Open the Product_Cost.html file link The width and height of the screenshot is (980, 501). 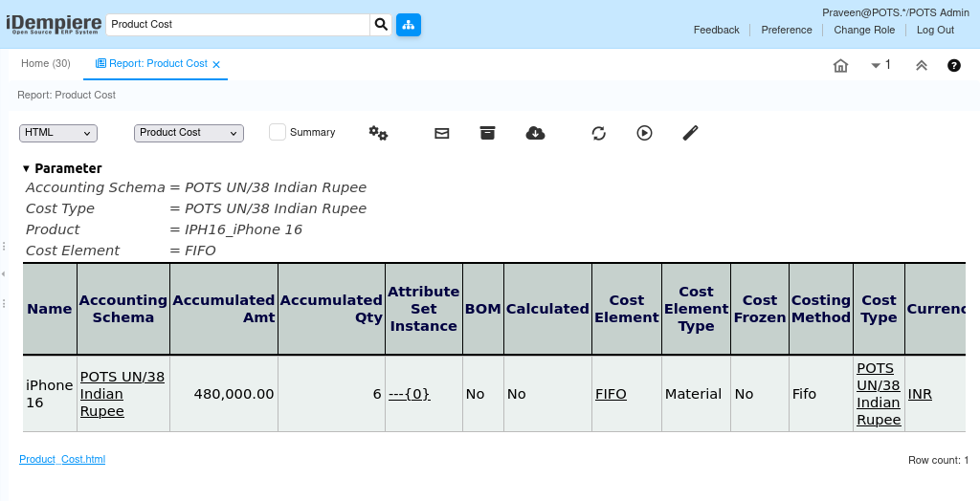point(62,459)
